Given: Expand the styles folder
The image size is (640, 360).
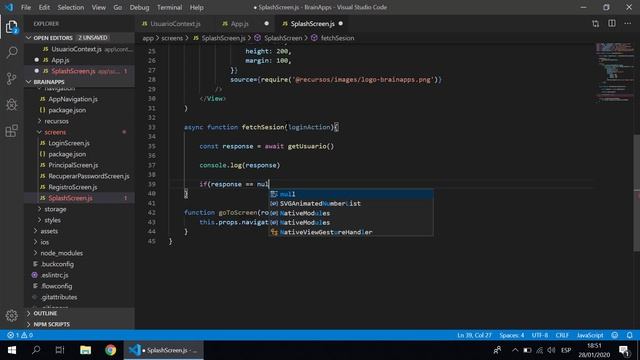Looking at the screenshot, I should tap(53, 220).
